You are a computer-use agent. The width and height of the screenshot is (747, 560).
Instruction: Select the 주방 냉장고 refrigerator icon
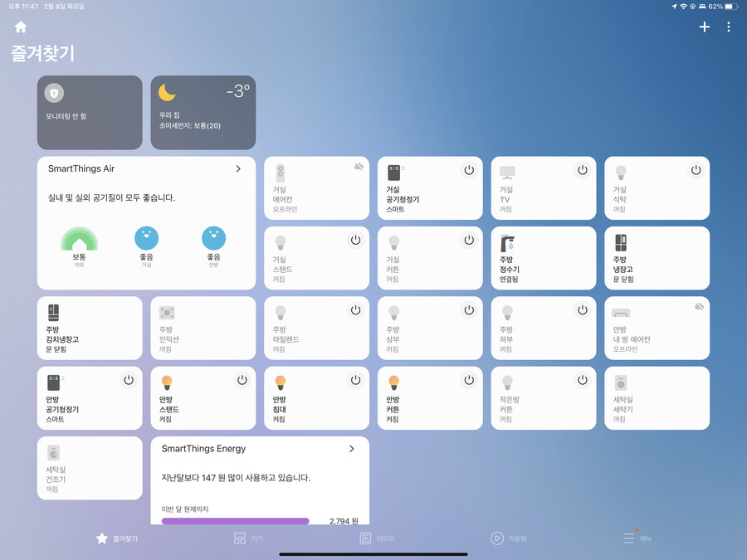(621, 243)
